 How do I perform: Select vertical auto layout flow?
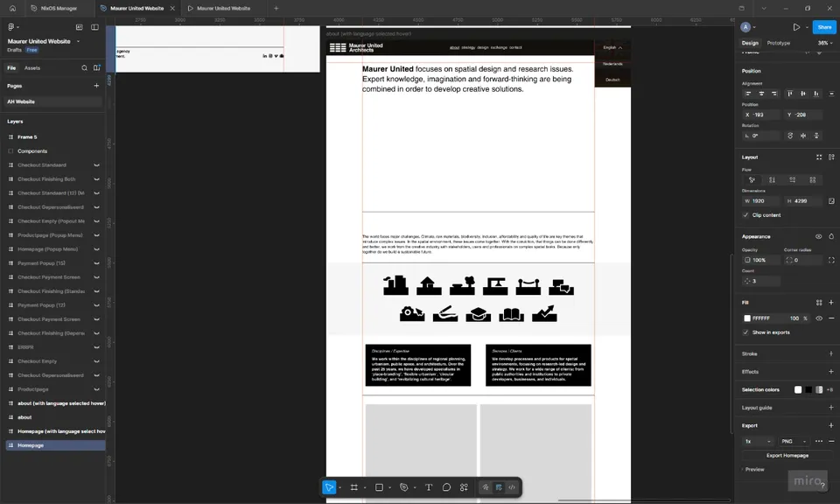point(772,180)
